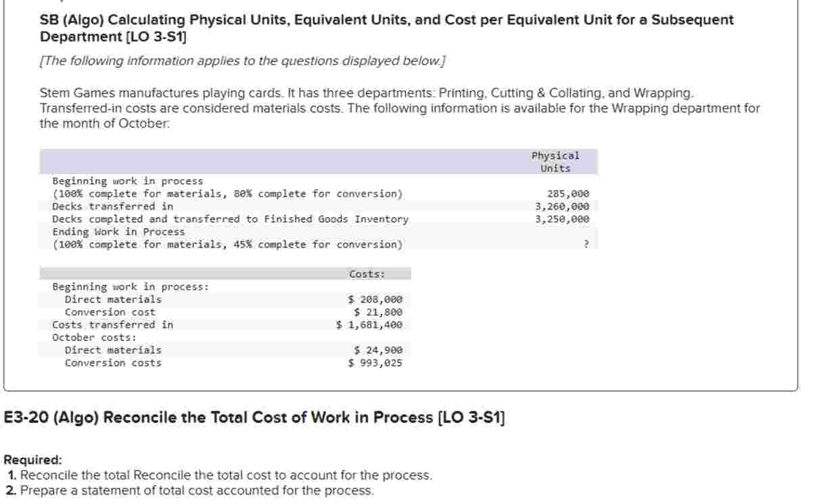Select the Costs transferred in $1,681,400 amount
Image resolution: width=830 pixels, height=504 pixels.
tap(369, 323)
